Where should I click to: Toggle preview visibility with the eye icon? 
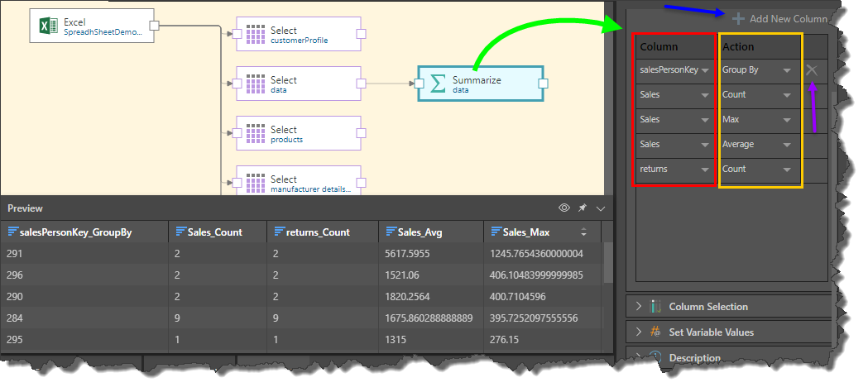click(x=564, y=208)
